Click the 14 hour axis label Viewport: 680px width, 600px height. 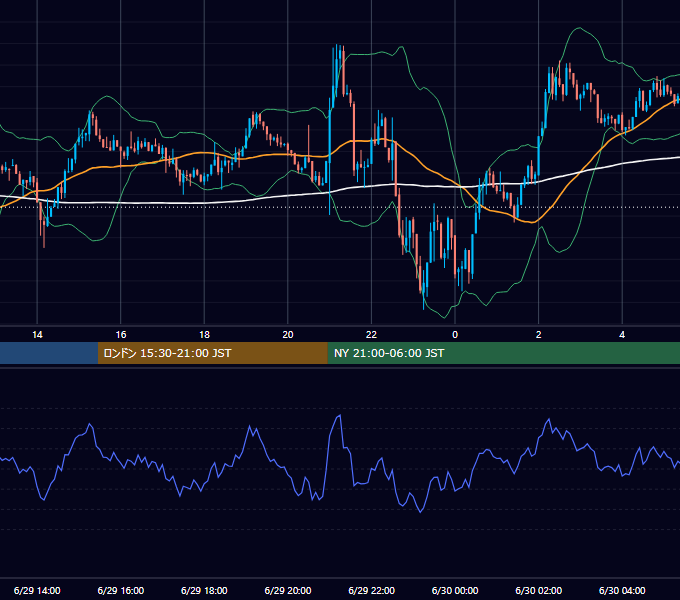coord(37,335)
